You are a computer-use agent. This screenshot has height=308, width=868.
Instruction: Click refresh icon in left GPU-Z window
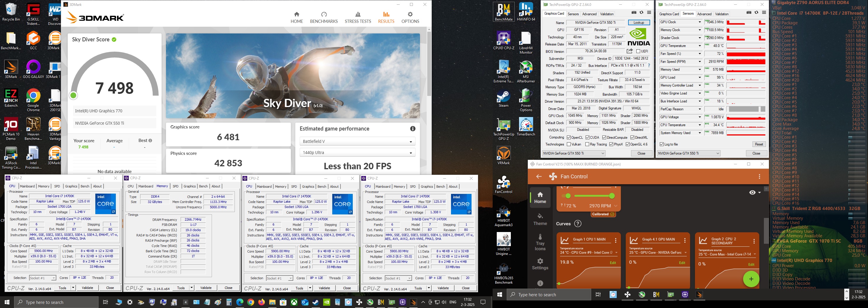click(642, 13)
